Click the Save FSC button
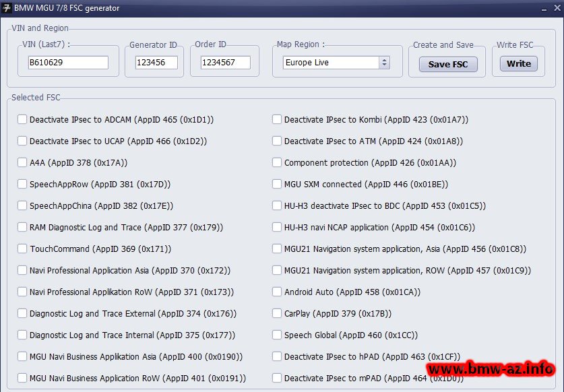This screenshot has width=564, height=392. pos(447,64)
